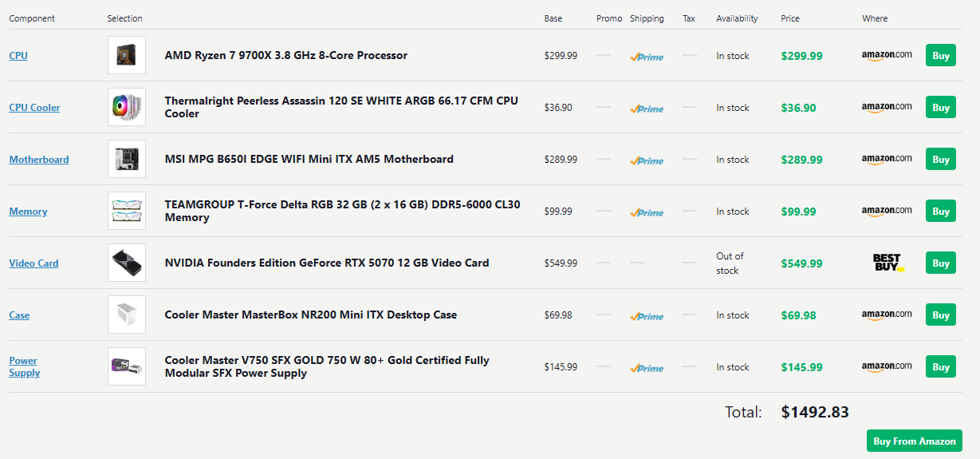Viewport: 980px width, 459px height.
Task: Click the Prime shipping icon in CPU Cooler row
Action: 647,109
